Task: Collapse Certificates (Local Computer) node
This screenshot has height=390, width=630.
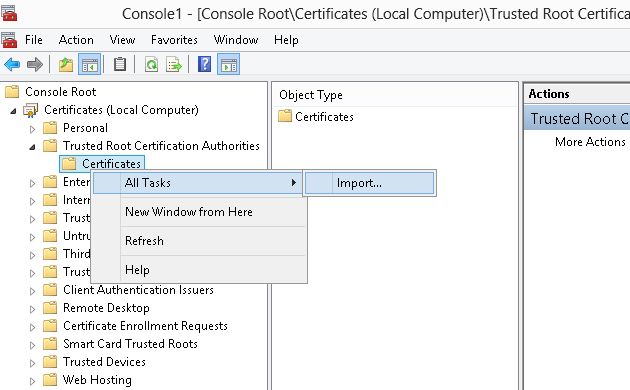Action: (13, 111)
